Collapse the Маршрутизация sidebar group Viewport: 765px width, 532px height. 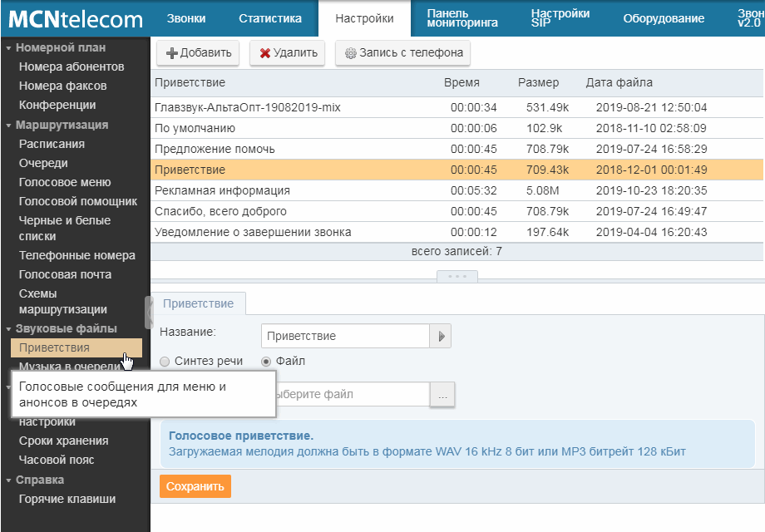pyautogui.click(x=8, y=126)
